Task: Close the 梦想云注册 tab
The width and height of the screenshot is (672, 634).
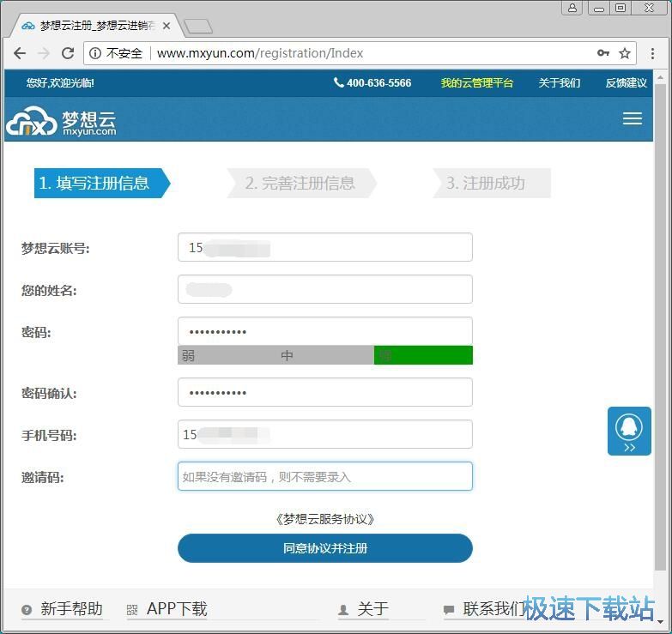Action: coord(166,26)
